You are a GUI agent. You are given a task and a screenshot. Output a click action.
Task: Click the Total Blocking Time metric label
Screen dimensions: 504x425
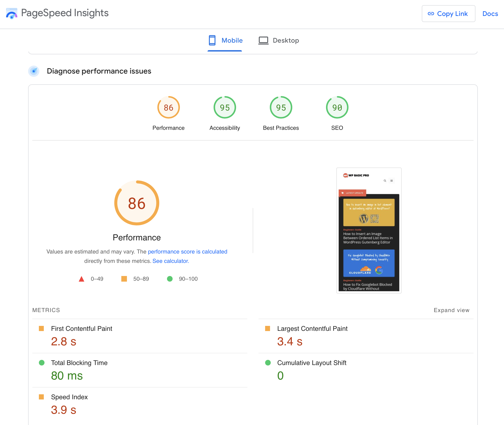click(79, 363)
